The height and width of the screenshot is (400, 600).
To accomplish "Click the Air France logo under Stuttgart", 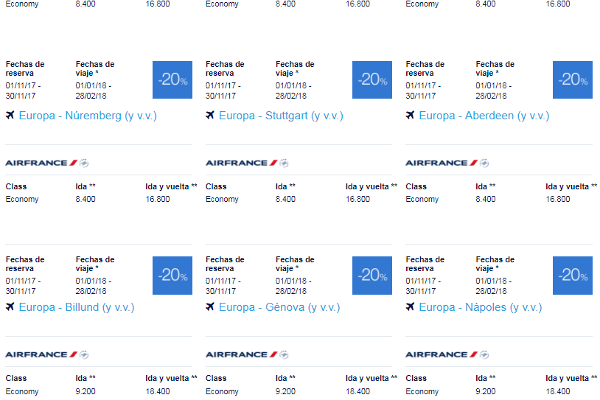I will pyautogui.click(x=247, y=163).
